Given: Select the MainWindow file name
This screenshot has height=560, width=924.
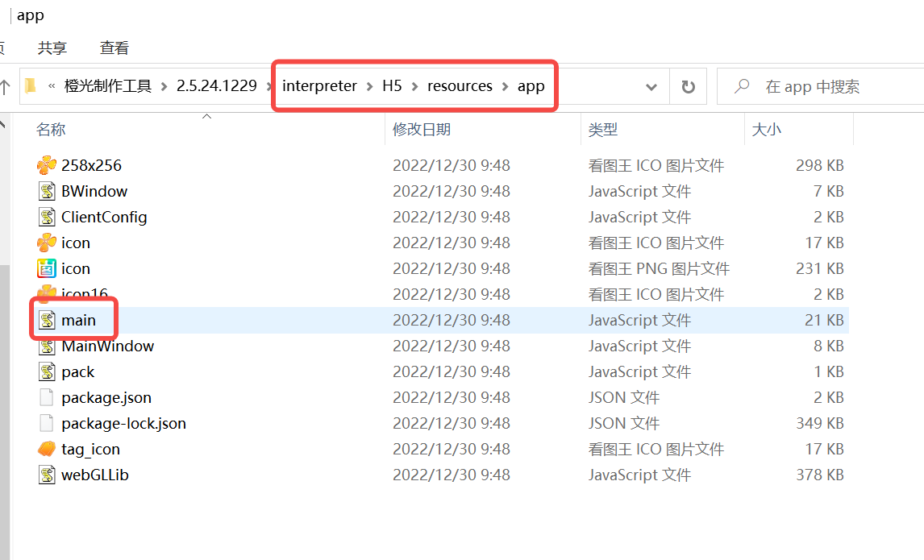Looking at the screenshot, I should (x=107, y=346).
